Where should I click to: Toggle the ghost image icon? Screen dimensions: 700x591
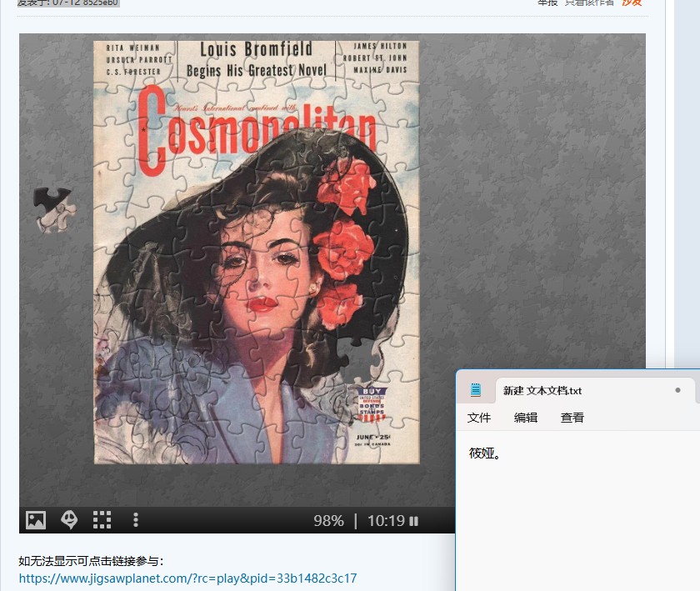[x=69, y=520]
